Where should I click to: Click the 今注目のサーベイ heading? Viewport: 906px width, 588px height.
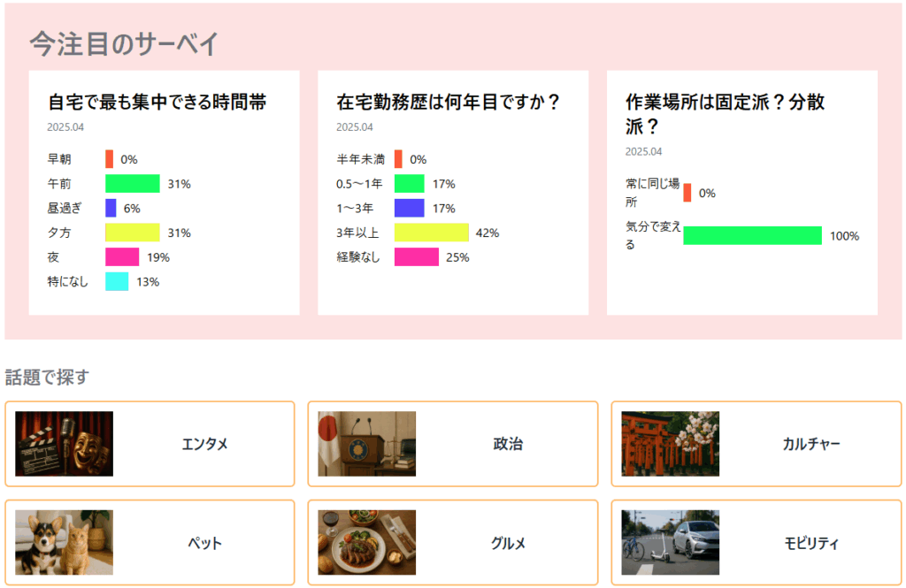pos(124,43)
